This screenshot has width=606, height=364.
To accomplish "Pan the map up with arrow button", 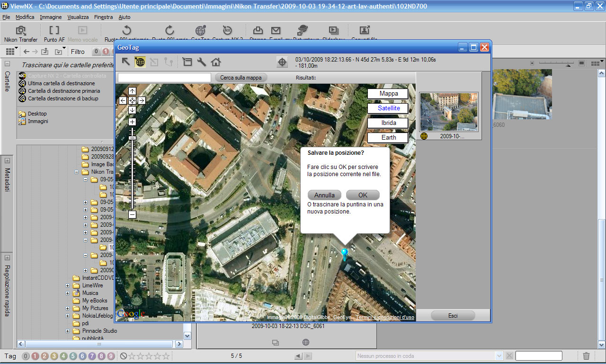I will 132,91.
